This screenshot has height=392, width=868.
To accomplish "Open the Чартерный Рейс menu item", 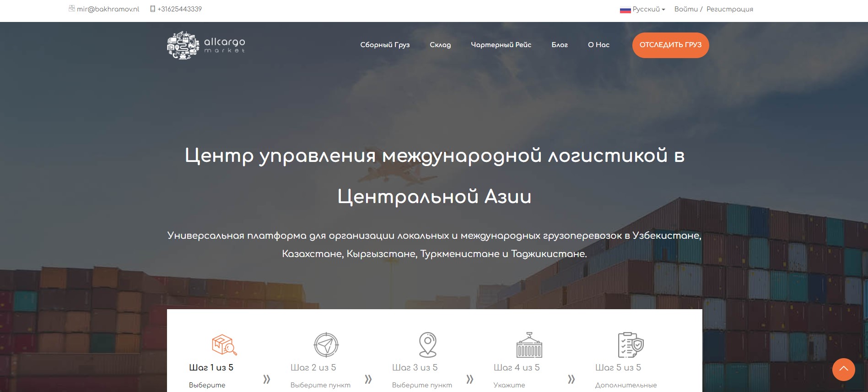I will [x=501, y=45].
